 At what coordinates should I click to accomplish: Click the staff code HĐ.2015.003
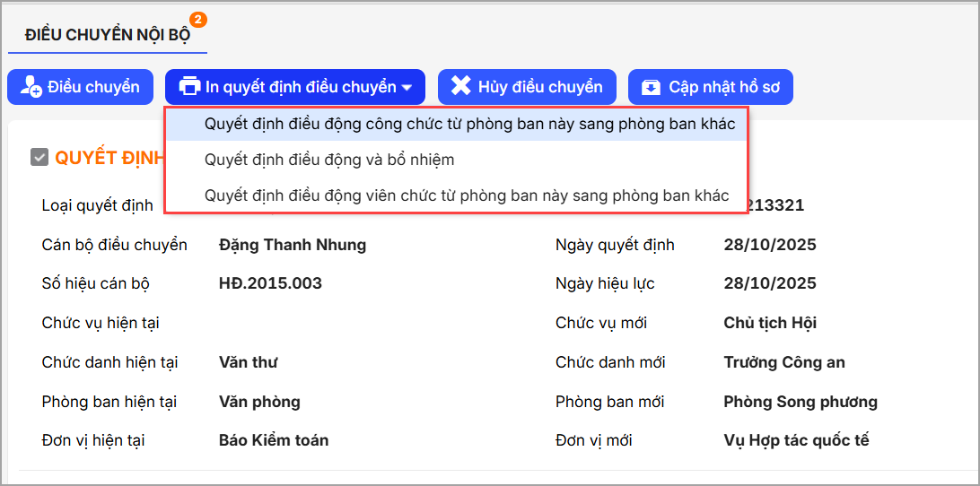tap(270, 283)
